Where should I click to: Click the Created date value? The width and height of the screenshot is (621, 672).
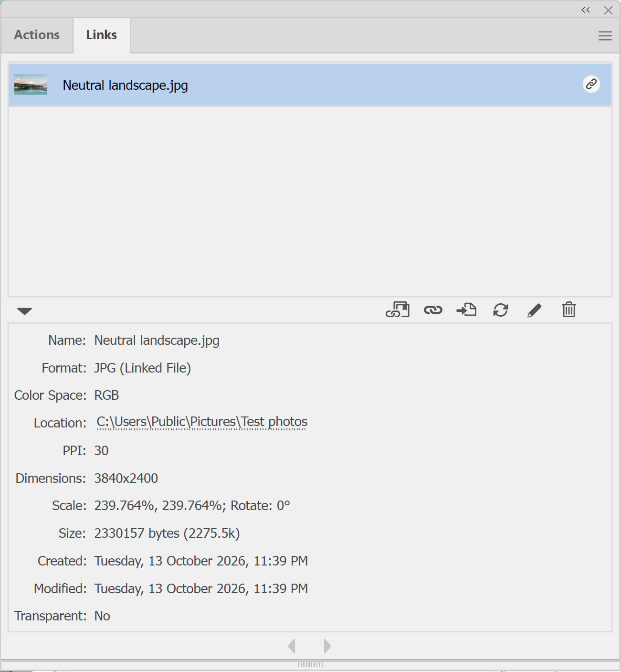point(201,561)
